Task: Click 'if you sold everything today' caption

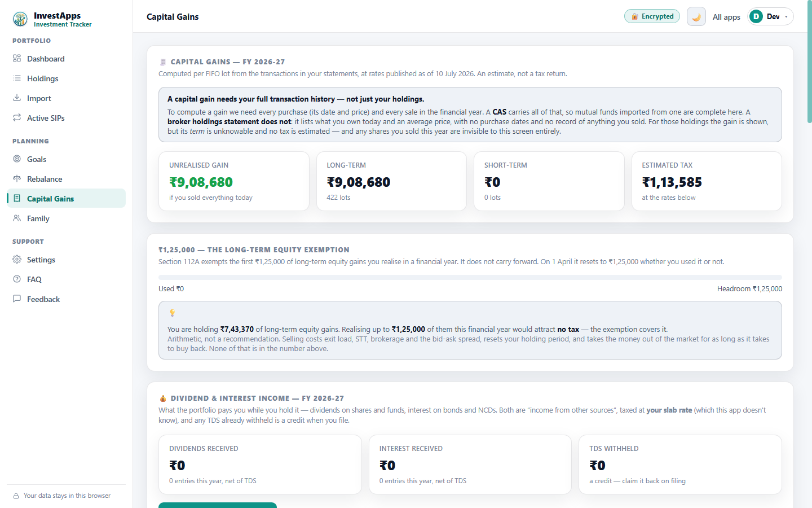Action: 211,198
